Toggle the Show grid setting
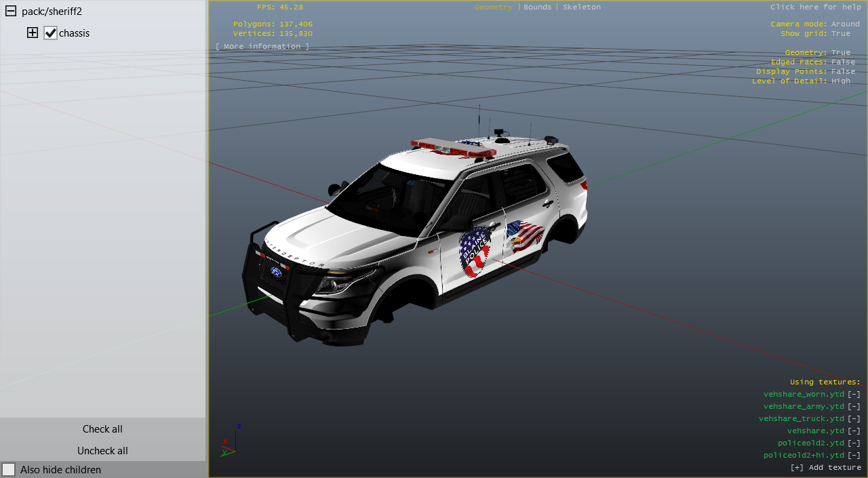This screenshot has width=868, height=478. tap(840, 33)
